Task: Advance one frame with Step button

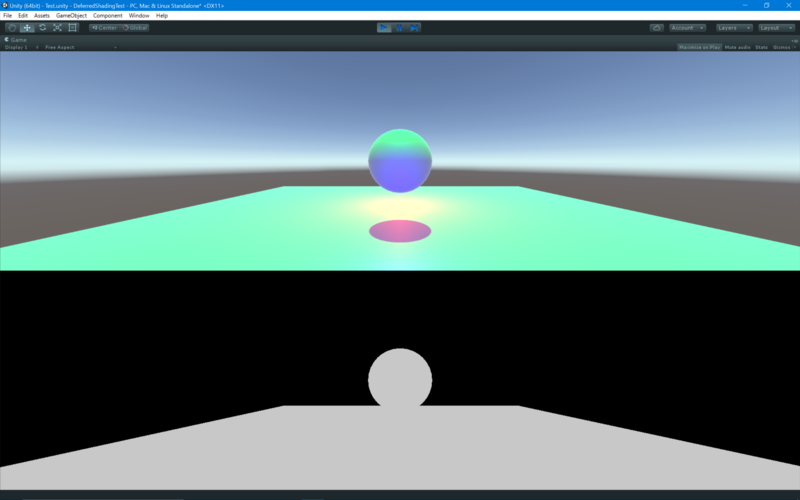Action: point(414,28)
